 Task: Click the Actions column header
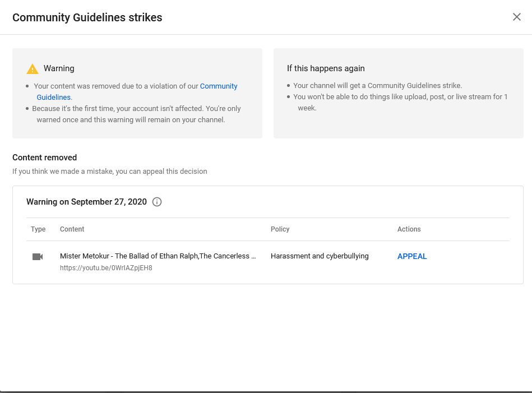[409, 229]
